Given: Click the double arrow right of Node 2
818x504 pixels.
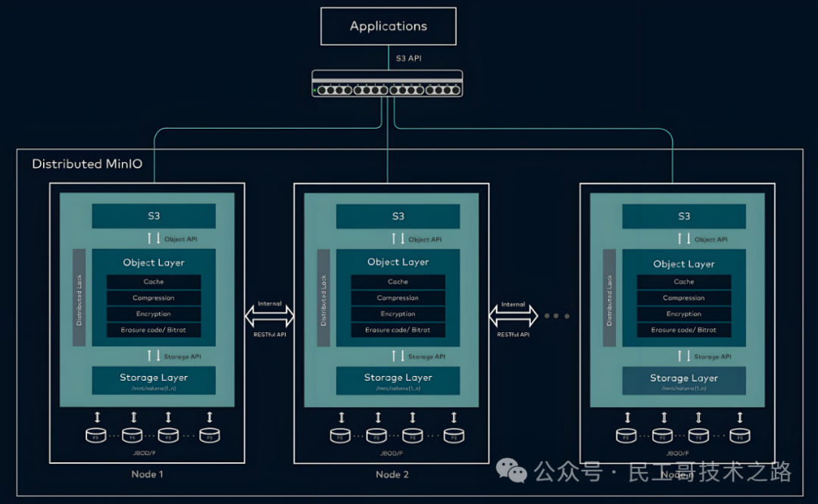Looking at the screenshot, I should coord(514,316).
